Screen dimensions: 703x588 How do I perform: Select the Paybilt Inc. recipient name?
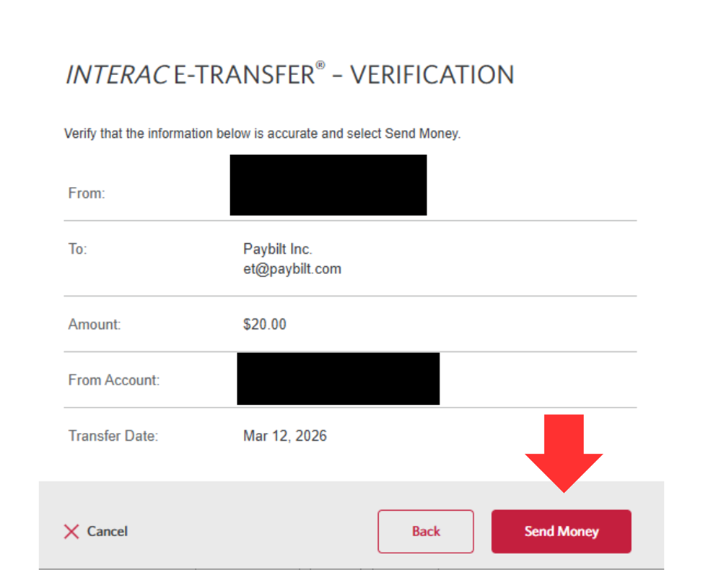[x=277, y=250]
